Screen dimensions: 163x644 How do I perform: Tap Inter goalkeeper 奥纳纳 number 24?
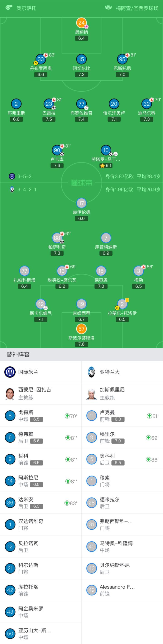[x=81, y=23]
